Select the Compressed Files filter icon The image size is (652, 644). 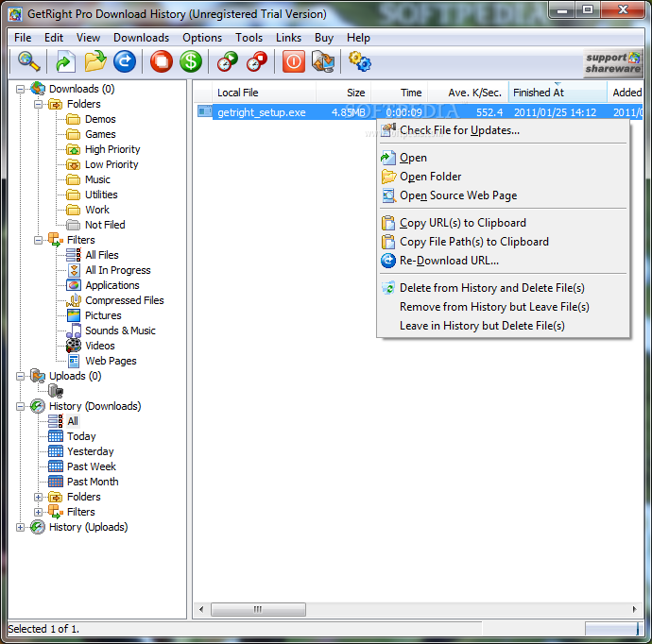[74, 300]
